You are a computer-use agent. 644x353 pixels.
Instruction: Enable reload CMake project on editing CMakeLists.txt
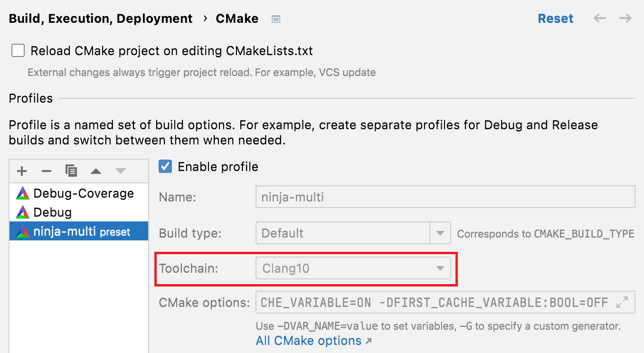pos(18,50)
